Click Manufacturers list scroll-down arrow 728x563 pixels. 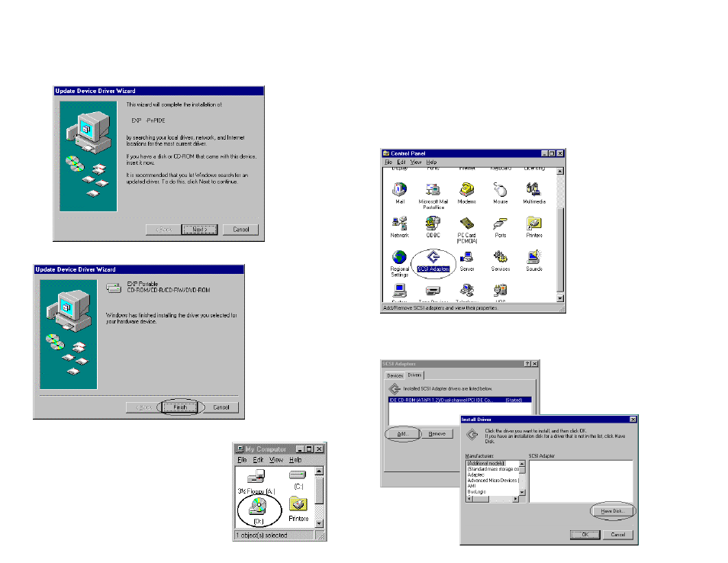coord(522,492)
